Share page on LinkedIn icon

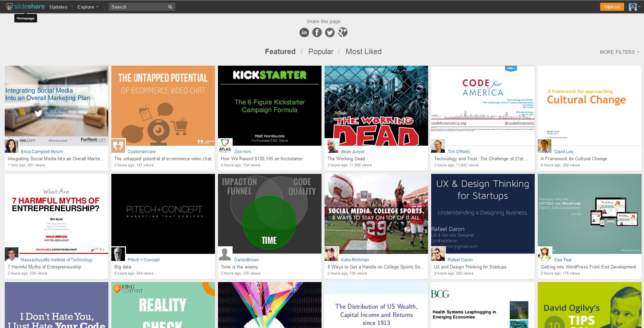(x=304, y=32)
